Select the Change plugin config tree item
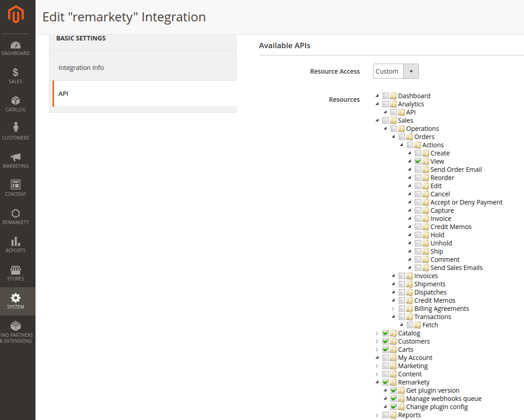This screenshot has height=420, width=524. tap(437, 407)
